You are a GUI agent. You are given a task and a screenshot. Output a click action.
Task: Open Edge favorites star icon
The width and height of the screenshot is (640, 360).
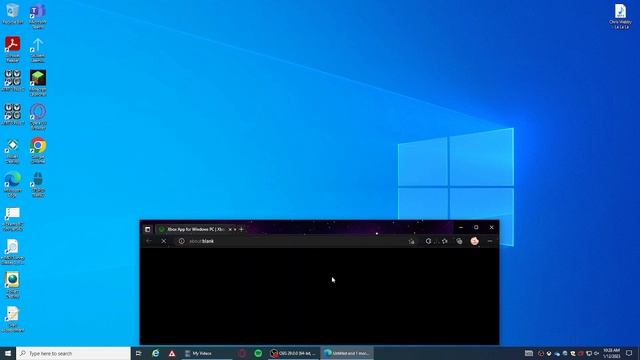(x=444, y=241)
